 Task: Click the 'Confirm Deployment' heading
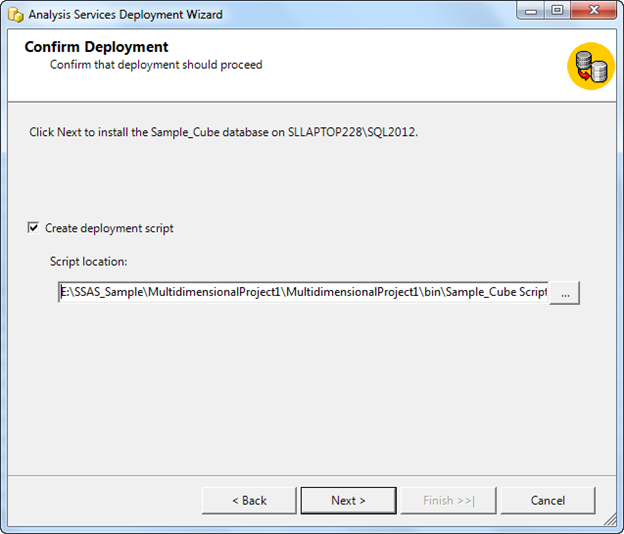point(96,47)
